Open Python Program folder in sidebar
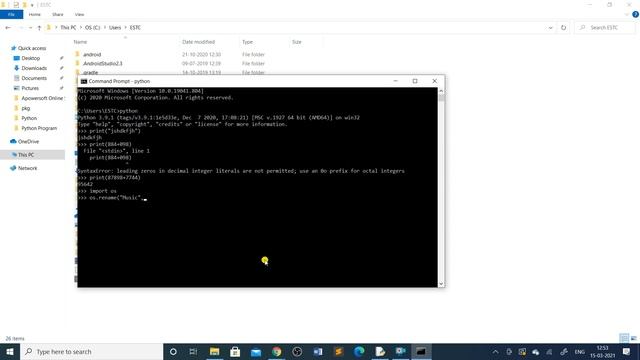The image size is (640, 360). pyautogui.click(x=39, y=128)
